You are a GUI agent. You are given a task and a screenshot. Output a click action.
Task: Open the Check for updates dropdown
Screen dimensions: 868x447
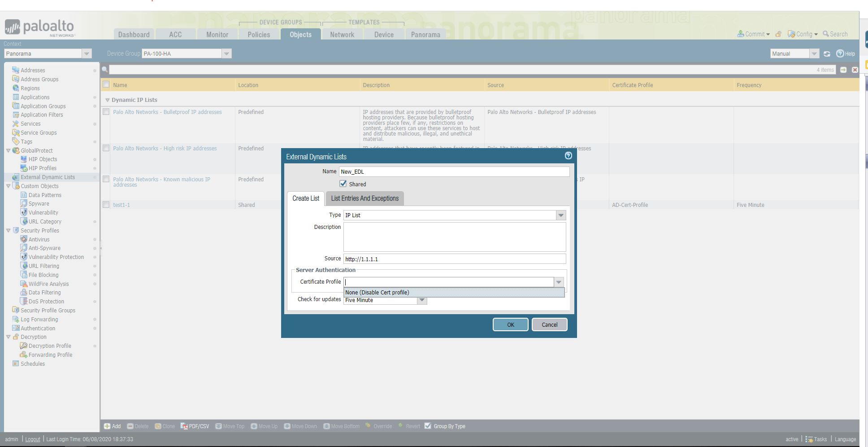click(x=421, y=300)
